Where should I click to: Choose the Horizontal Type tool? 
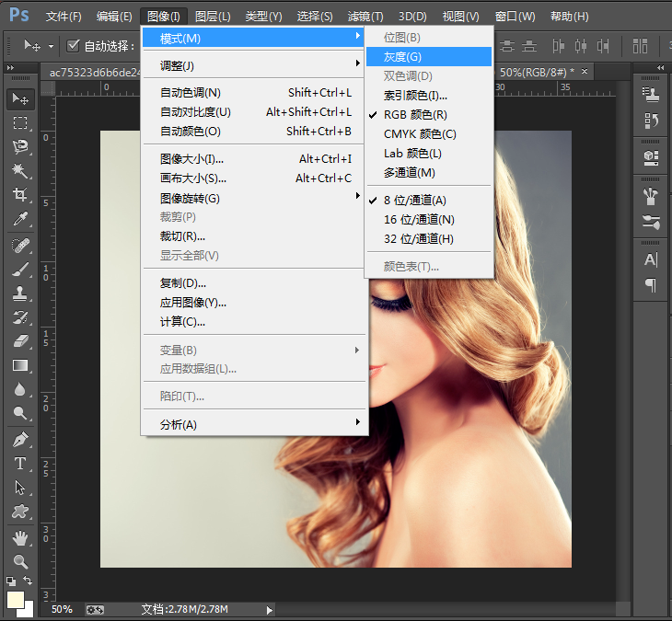(20, 464)
